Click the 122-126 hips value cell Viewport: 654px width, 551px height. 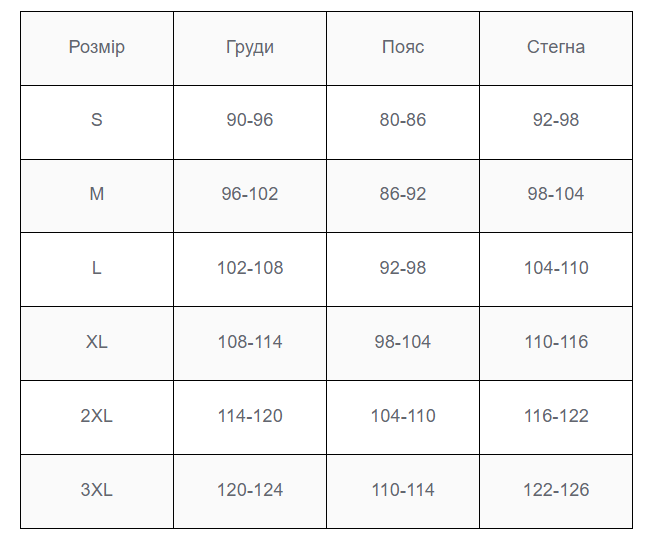pyautogui.click(x=556, y=491)
